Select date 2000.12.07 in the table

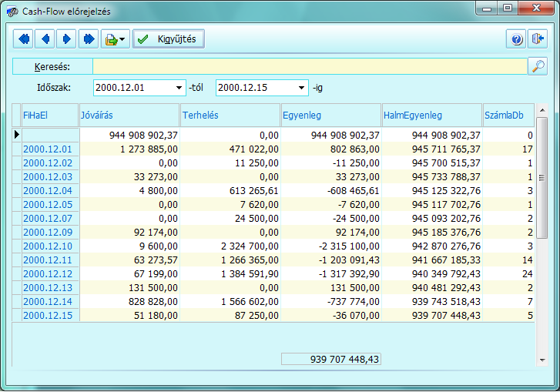tap(48, 219)
